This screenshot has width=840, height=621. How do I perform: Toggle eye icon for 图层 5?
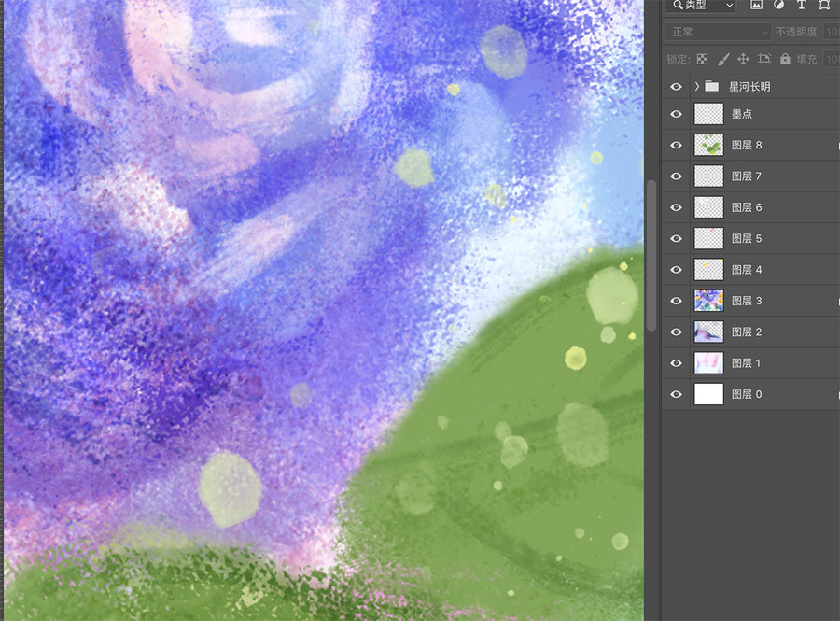pos(676,238)
